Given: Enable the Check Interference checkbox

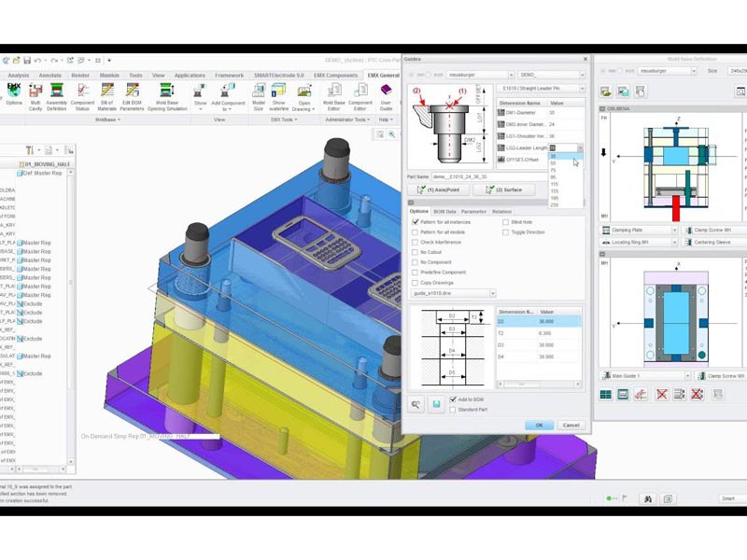Looking at the screenshot, I should [x=416, y=242].
